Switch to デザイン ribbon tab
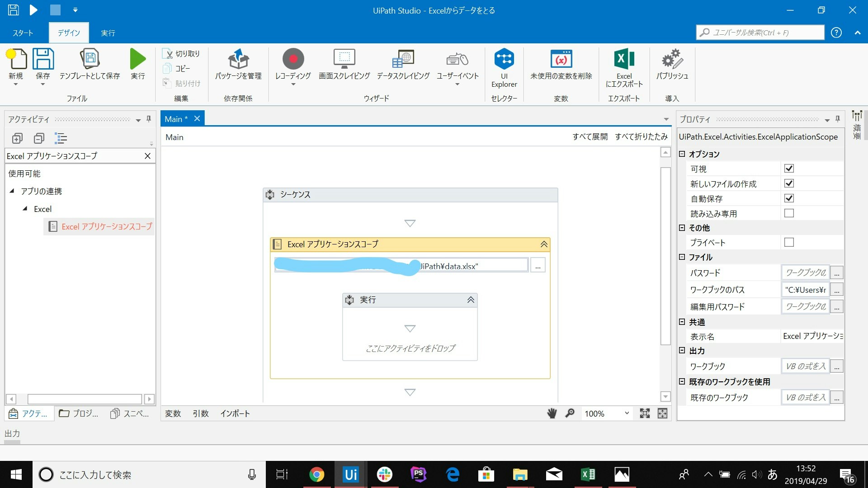 coord(69,33)
